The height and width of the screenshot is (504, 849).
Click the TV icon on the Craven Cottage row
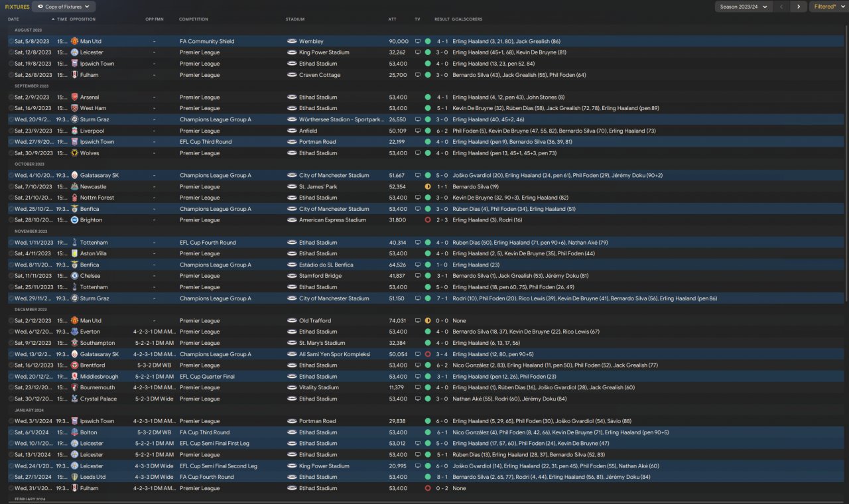(x=418, y=75)
